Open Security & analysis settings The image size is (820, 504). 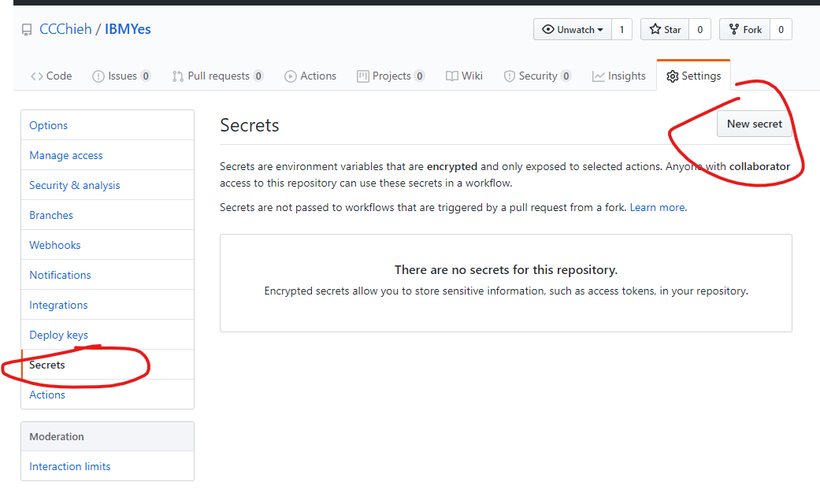point(107,185)
